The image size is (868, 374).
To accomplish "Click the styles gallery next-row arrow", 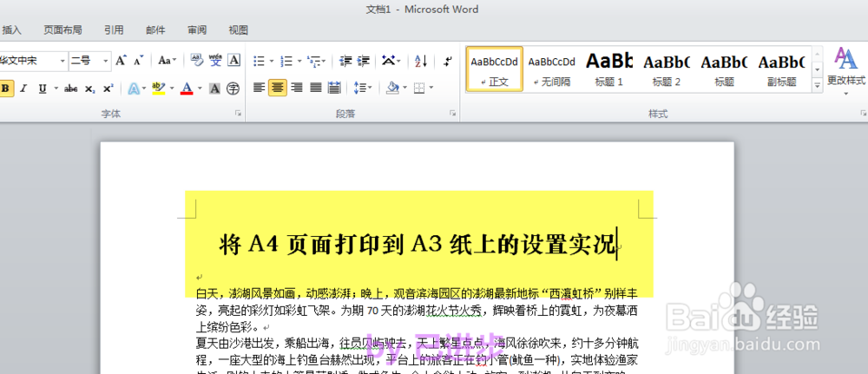I will point(817,69).
